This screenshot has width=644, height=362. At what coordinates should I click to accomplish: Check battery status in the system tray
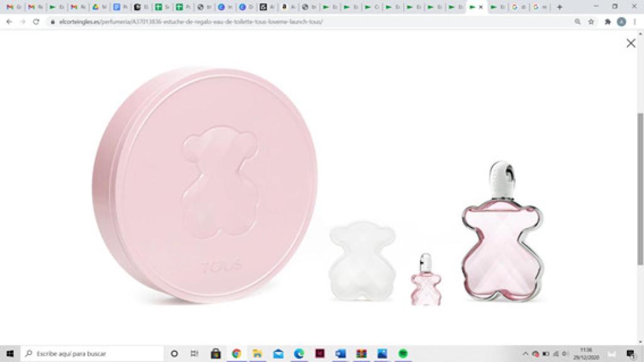(x=546, y=353)
